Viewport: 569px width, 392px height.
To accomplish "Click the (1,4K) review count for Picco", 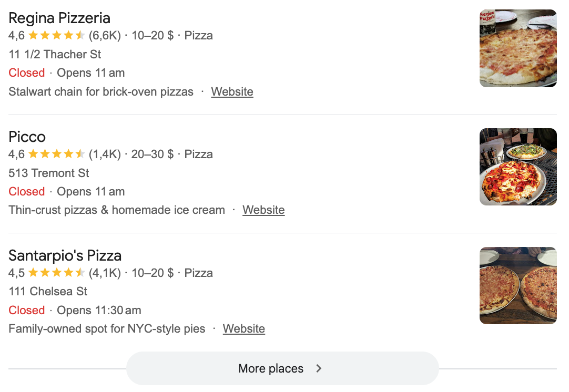I will [105, 154].
